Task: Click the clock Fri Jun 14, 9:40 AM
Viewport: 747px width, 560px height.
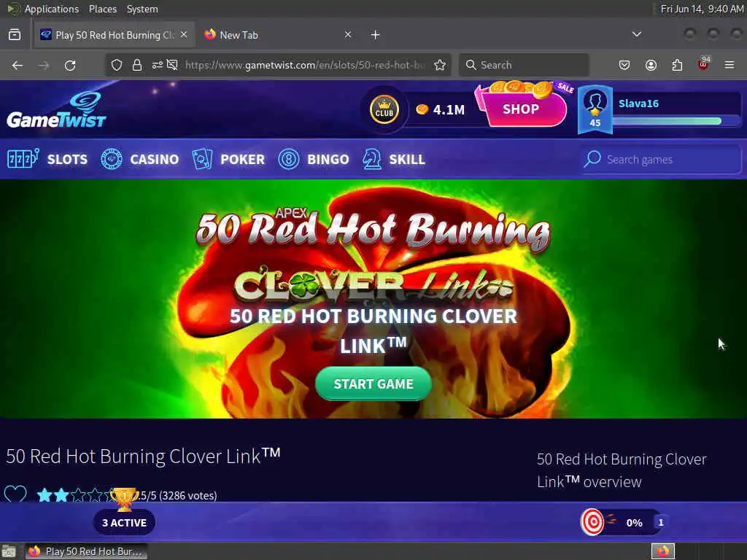Action: (702, 9)
